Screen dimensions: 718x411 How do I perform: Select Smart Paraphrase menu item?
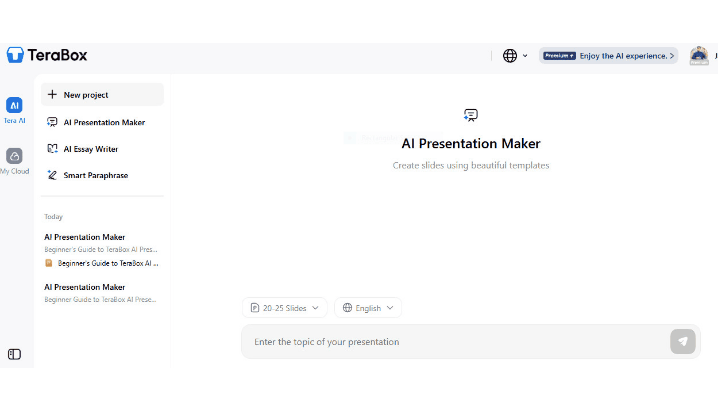[x=102, y=175]
